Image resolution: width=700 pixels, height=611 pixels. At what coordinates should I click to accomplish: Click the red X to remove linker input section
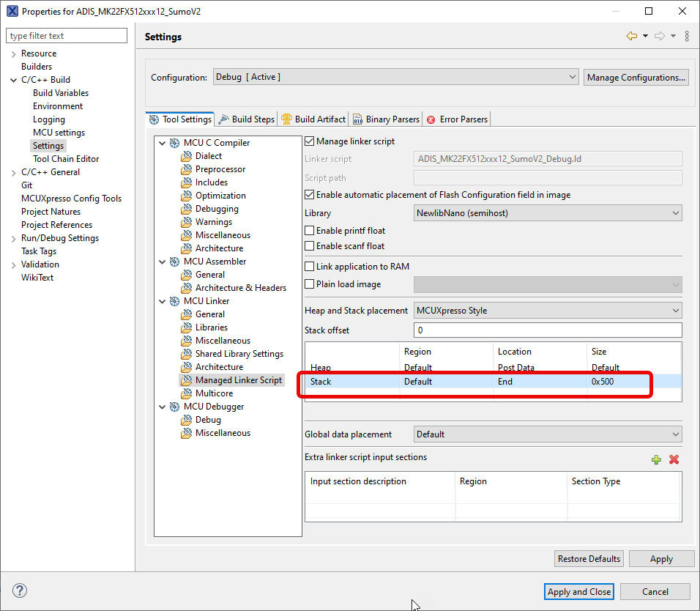[x=673, y=459]
